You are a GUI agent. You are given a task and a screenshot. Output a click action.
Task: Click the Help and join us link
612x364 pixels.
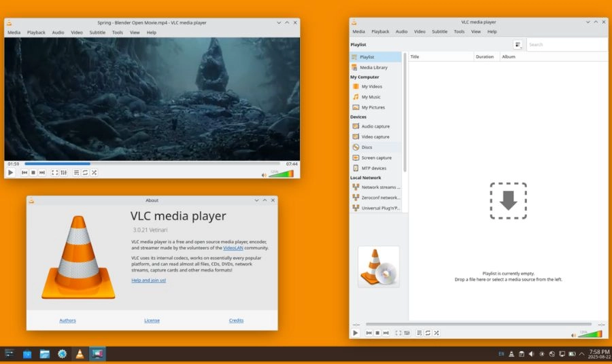(x=149, y=280)
